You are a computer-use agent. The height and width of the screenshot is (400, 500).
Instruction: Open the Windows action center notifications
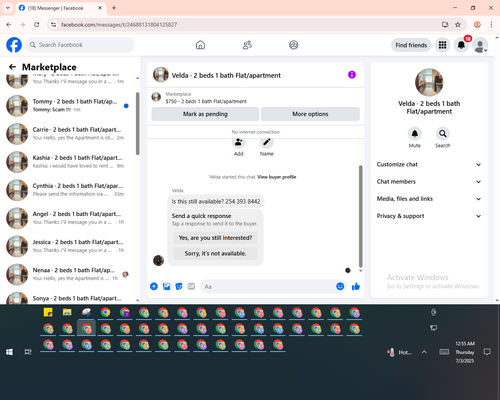[x=487, y=352]
